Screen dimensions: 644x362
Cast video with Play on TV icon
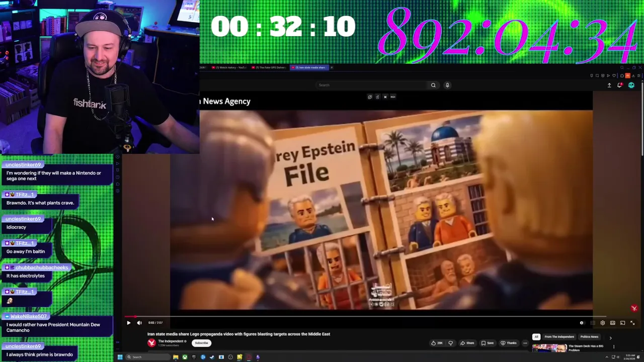click(x=622, y=323)
